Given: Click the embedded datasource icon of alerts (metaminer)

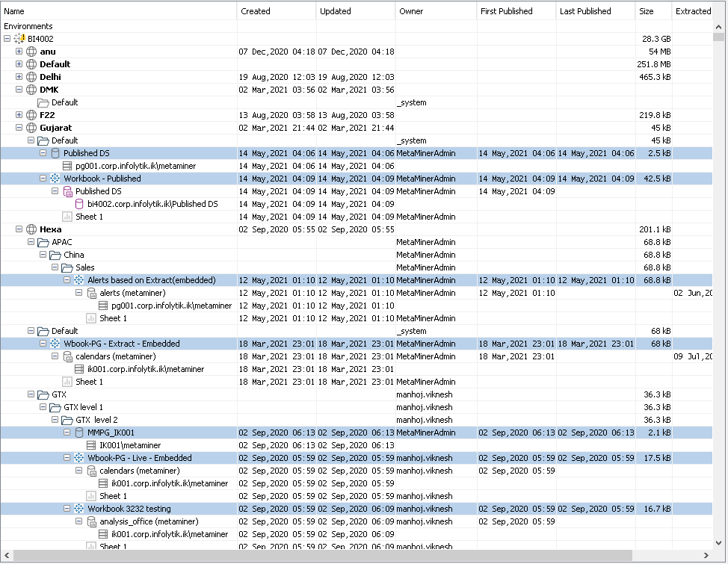Looking at the screenshot, I should point(91,293).
